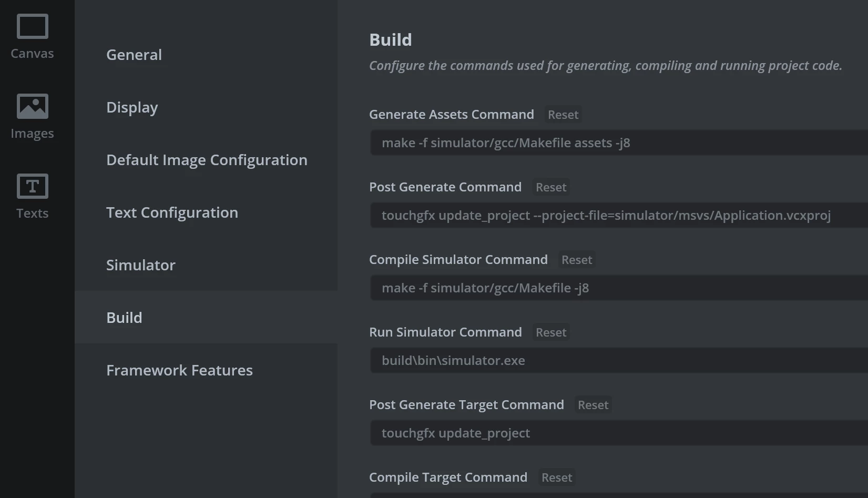Click the Post Generate Target Command label
This screenshot has height=498, width=868.
pos(466,404)
